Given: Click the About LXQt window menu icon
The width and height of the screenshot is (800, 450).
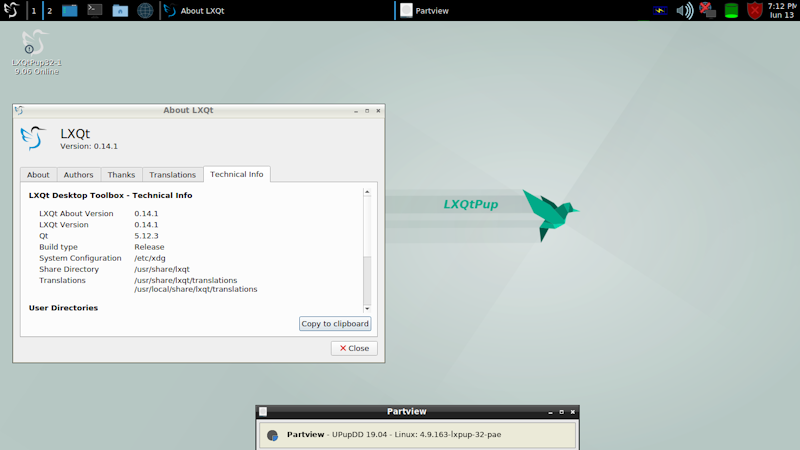Looking at the screenshot, I should coord(19,110).
